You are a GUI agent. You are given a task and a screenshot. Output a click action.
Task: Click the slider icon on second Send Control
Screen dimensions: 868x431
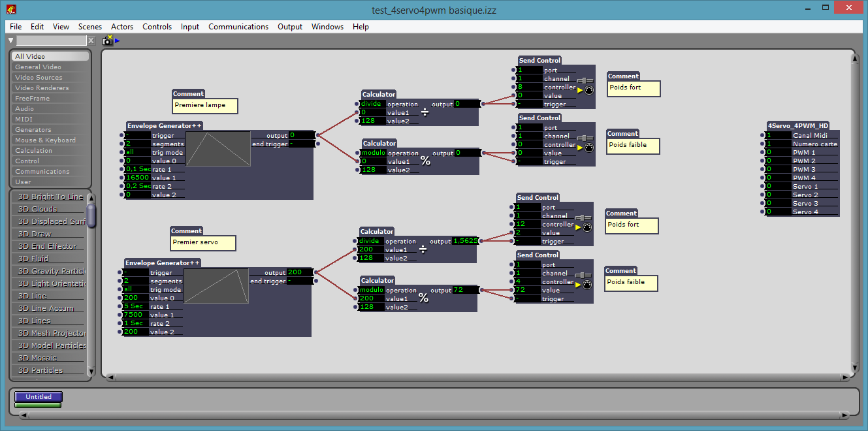click(585, 138)
